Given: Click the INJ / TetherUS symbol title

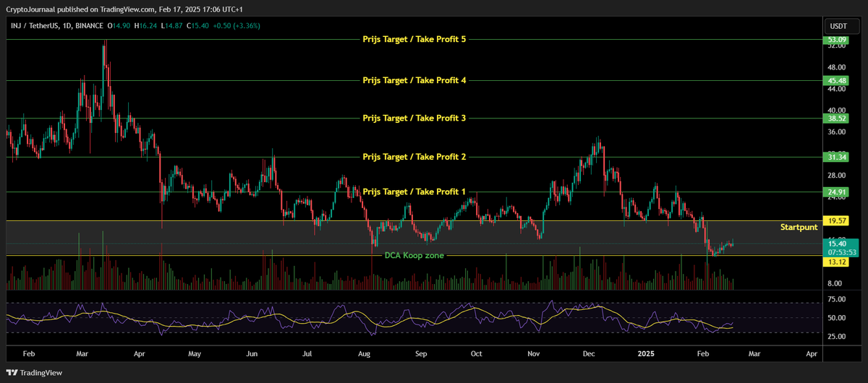Looking at the screenshot, I should [35, 25].
